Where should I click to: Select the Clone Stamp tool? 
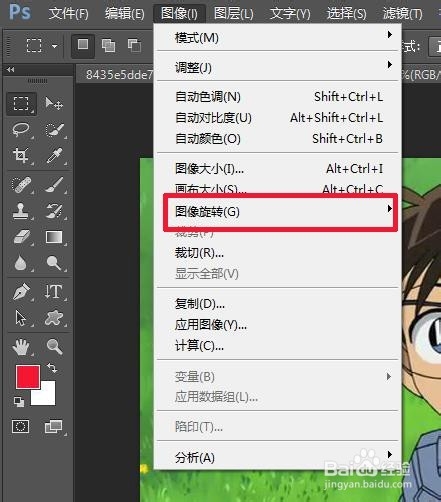(x=21, y=211)
